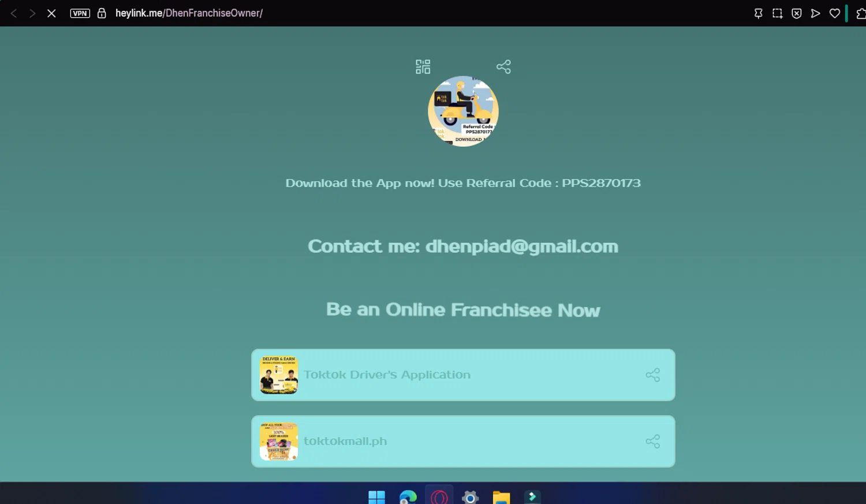Open Settings gear from taskbar

(x=470, y=497)
